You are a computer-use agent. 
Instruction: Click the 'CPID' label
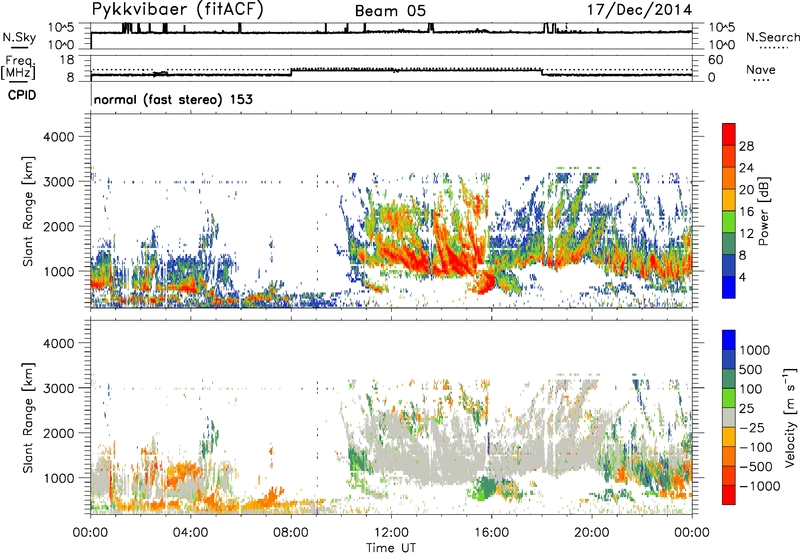[x=22, y=95]
